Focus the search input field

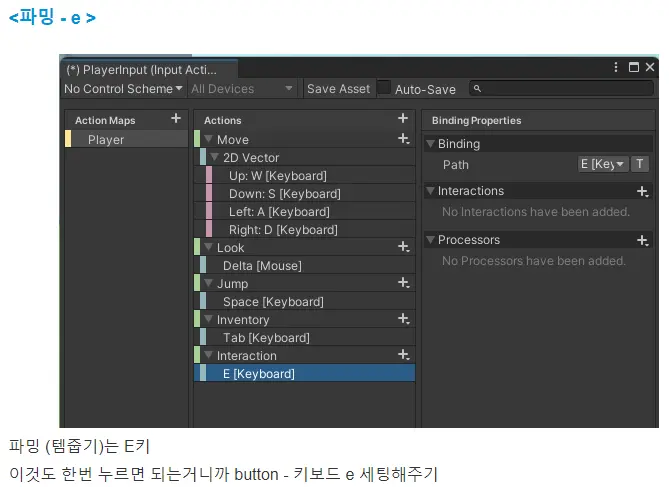tap(561, 89)
